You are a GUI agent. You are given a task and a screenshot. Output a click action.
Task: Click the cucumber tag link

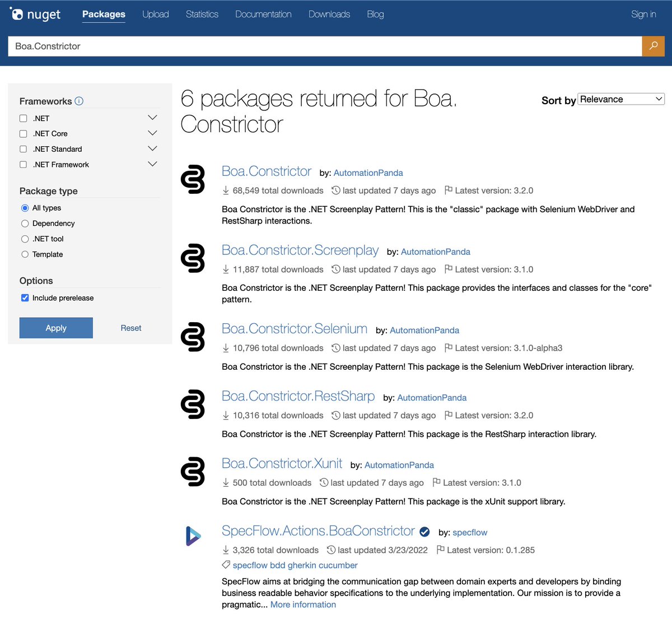coord(338,565)
